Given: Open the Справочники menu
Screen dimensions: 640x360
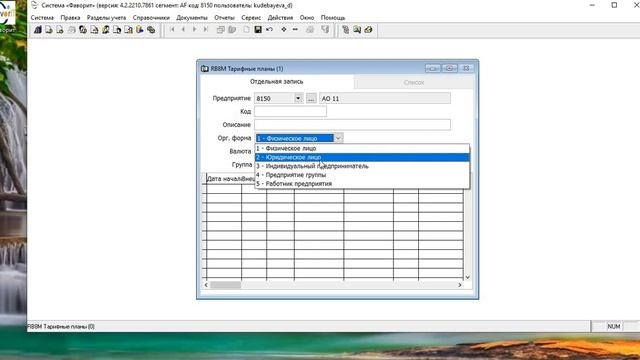Looking at the screenshot, I should pyautogui.click(x=151, y=18).
